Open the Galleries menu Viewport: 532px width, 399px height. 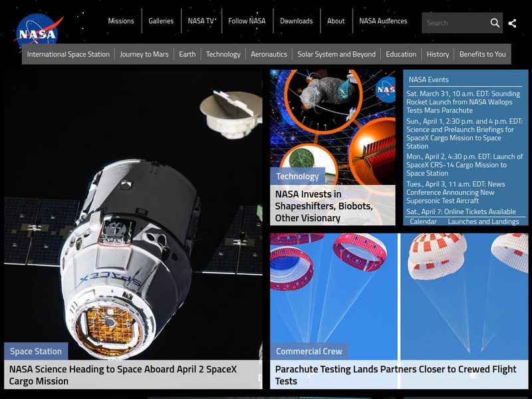pyautogui.click(x=161, y=21)
